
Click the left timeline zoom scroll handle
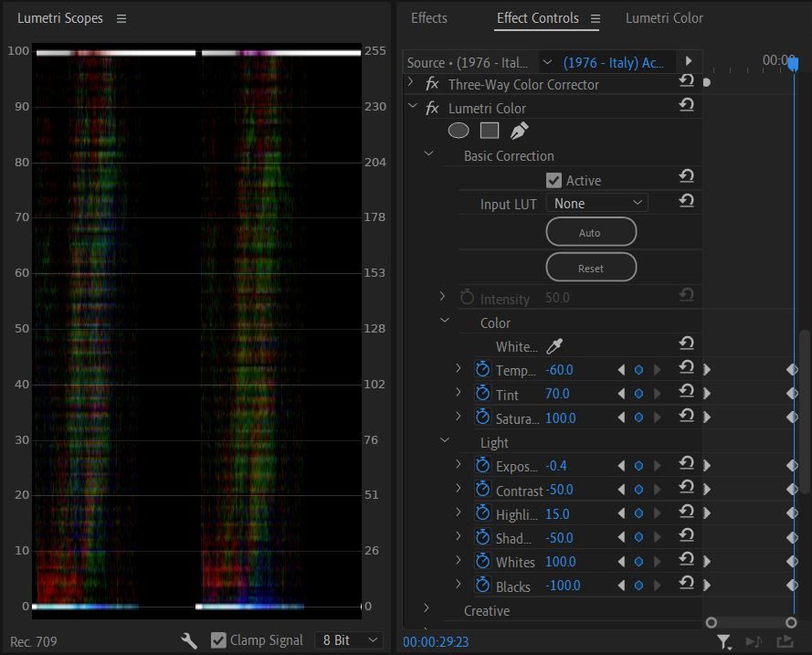[711, 622]
